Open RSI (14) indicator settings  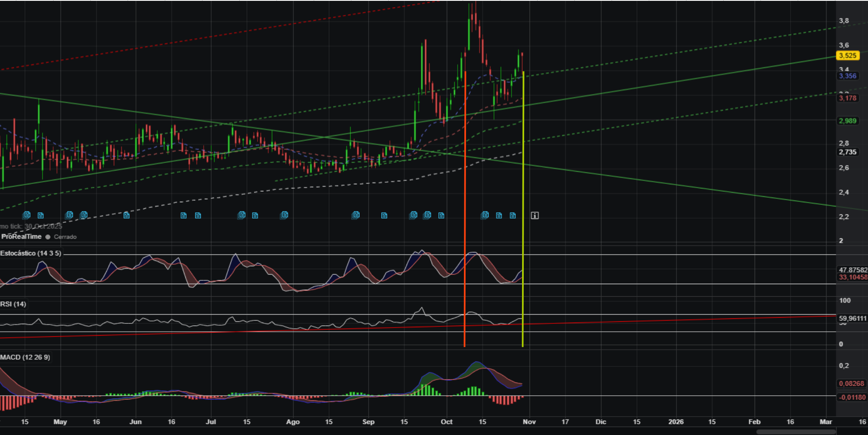(13, 304)
